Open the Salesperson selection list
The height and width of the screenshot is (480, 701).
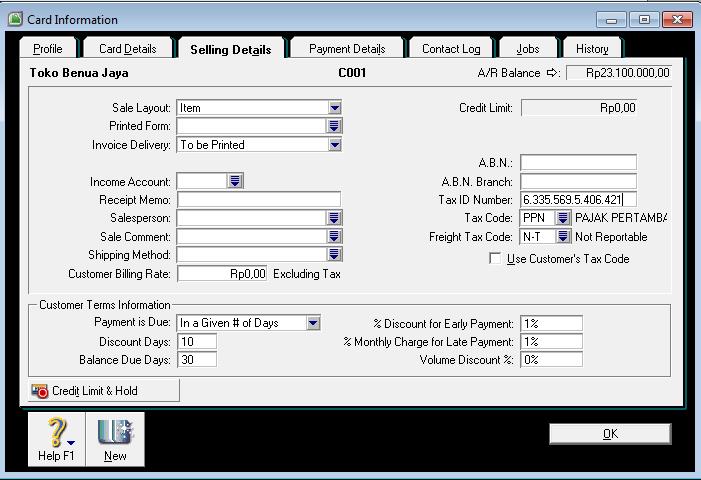coord(334,218)
